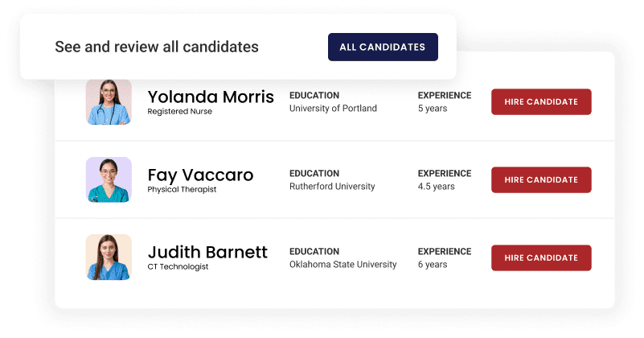Select University of Portland education text
This screenshot has height=338, width=644.
point(333,109)
